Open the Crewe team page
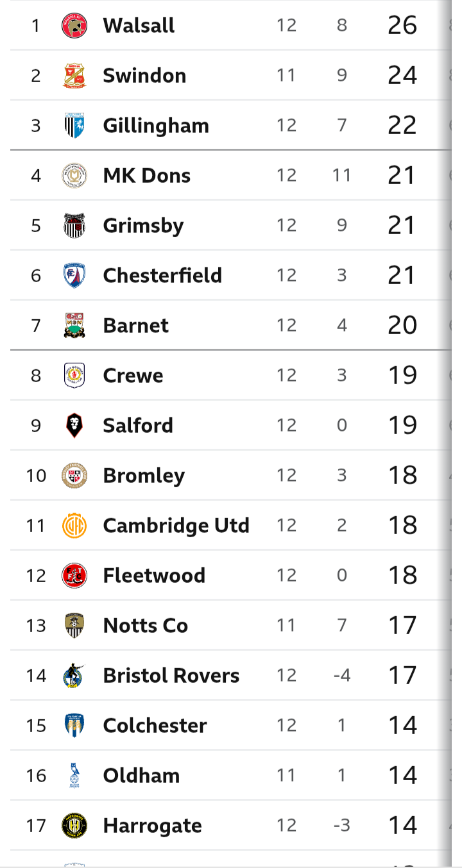Image resolution: width=462 pixels, height=868 pixels. pos(133,376)
